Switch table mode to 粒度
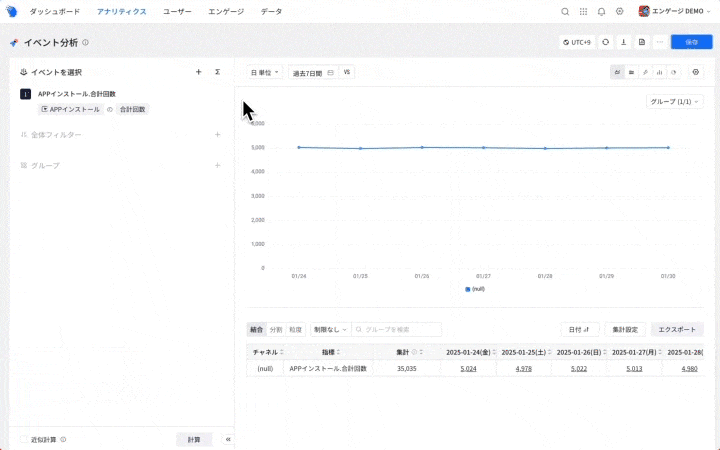 click(295, 330)
